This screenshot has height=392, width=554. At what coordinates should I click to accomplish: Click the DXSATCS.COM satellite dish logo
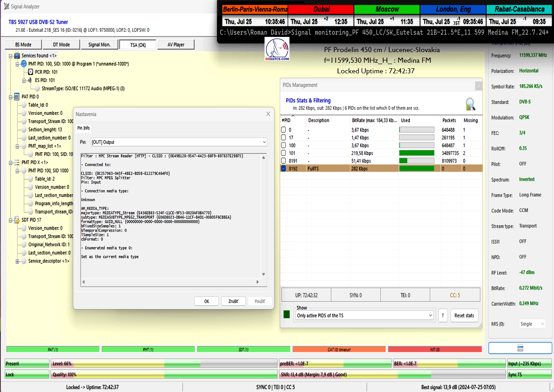click(277, 50)
